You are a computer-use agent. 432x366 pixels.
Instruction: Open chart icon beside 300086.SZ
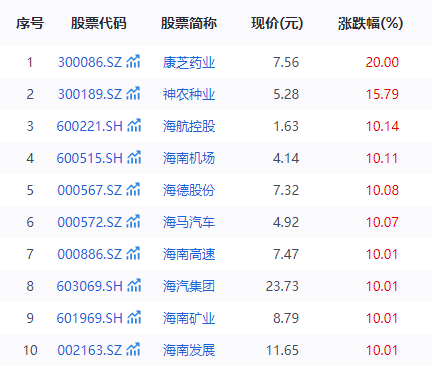point(133,61)
